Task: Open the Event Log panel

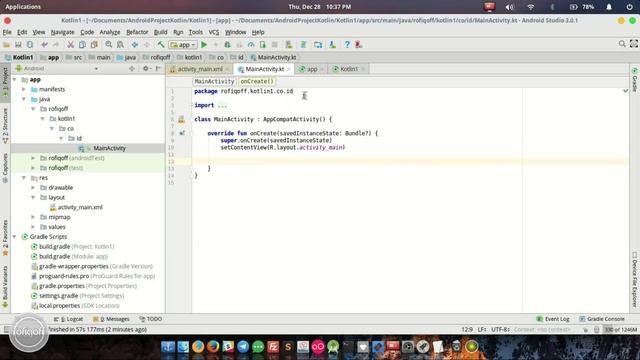Action: (553, 319)
